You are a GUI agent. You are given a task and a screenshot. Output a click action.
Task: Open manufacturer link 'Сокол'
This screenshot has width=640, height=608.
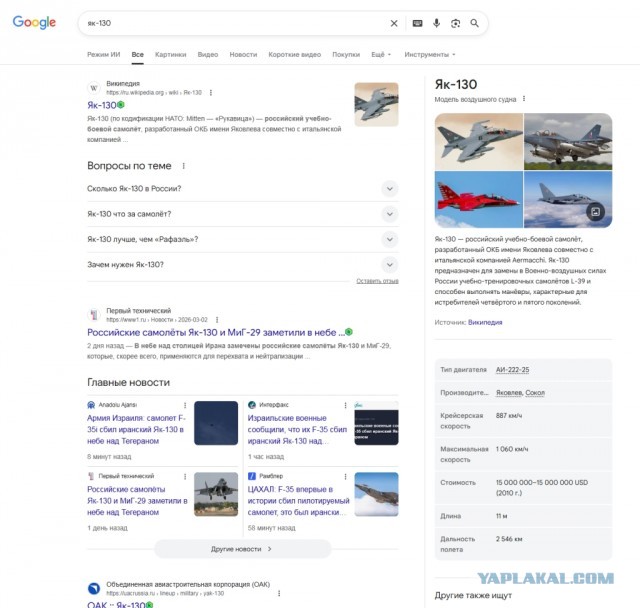(x=535, y=393)
